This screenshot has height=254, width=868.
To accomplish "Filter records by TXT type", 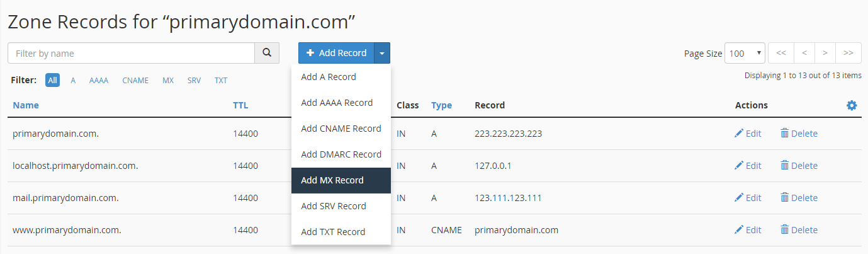I will click(221, 81).
